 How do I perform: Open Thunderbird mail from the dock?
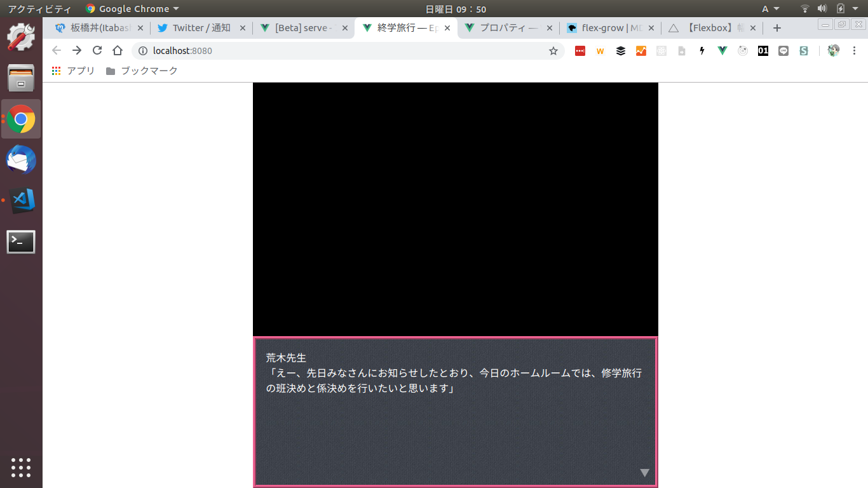coord(21,160)
